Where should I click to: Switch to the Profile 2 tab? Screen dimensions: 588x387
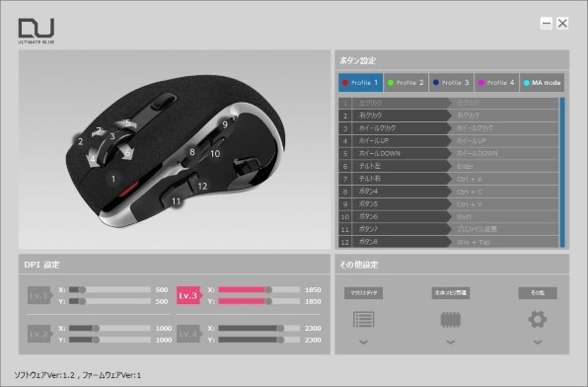click(406, 83)
